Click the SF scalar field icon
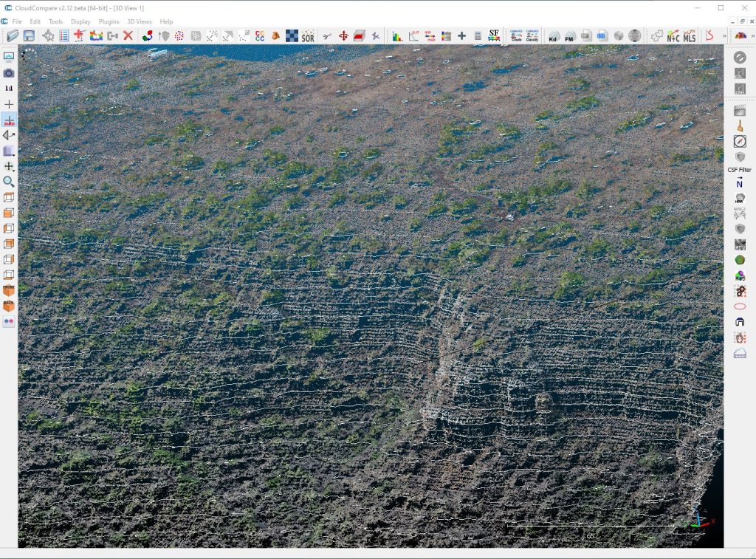756x559 pixels. (494, 35)
